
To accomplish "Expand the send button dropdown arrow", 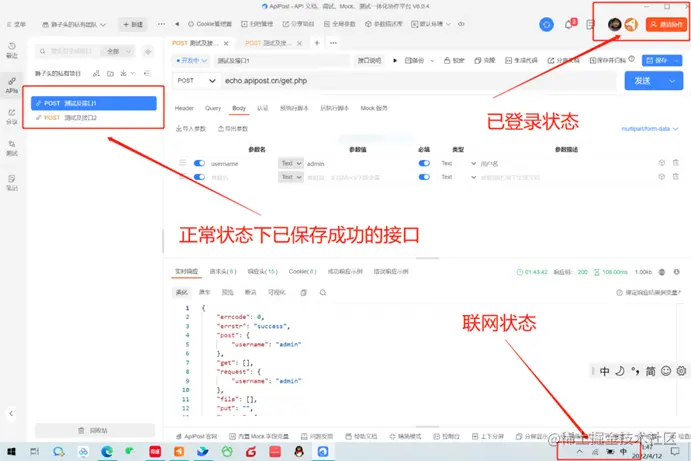I will click(x=672, y=81).
